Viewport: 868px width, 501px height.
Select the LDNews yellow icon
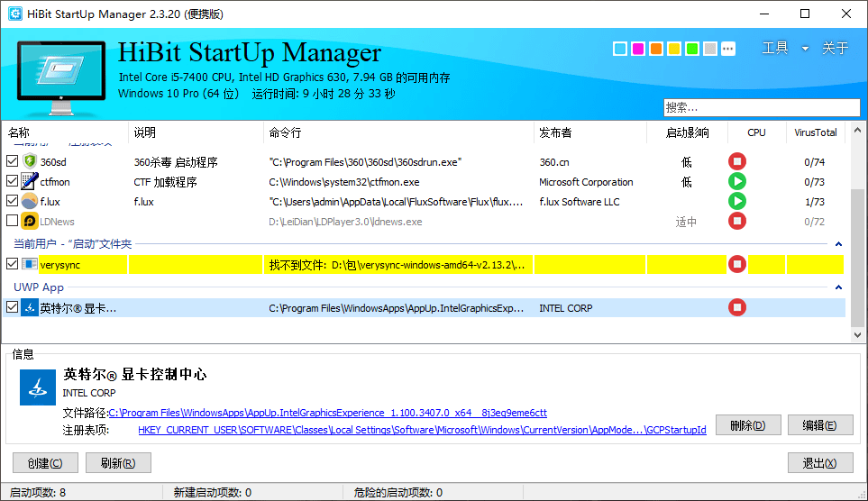30,221
